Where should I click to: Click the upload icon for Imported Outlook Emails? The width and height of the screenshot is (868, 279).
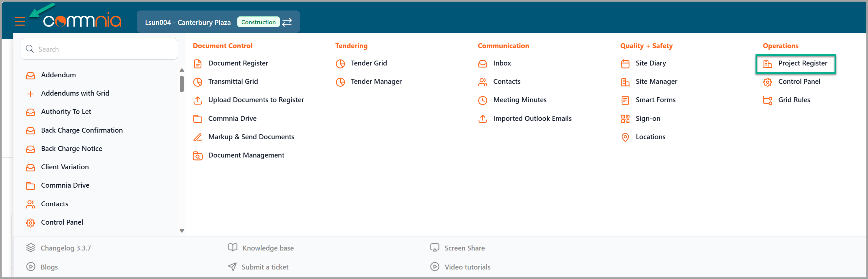(483, 119)
